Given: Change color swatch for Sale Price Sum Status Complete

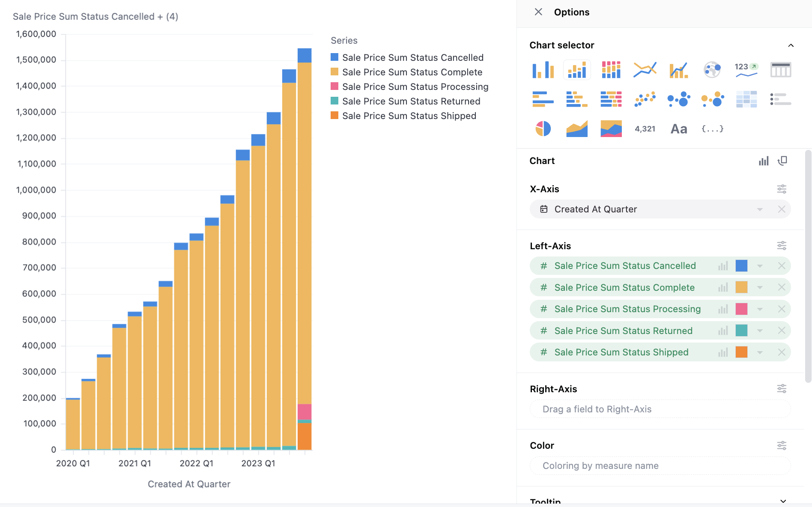Looking at the screenshot, I should 742,287.
